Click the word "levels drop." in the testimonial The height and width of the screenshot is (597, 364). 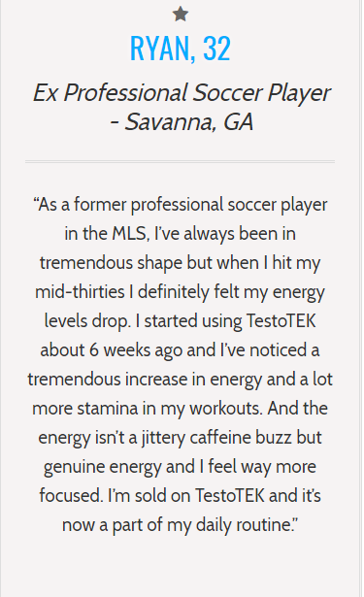(x=87, y=321)
